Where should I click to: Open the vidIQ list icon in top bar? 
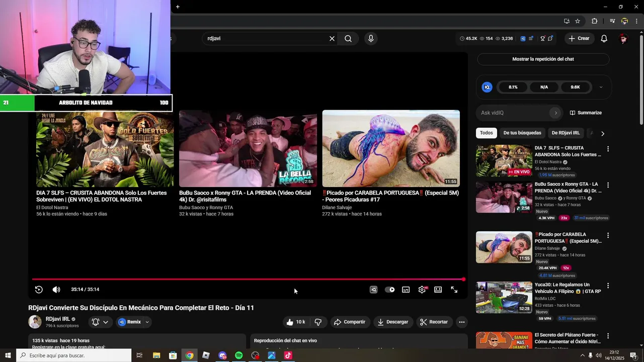(x=531, y=39)
